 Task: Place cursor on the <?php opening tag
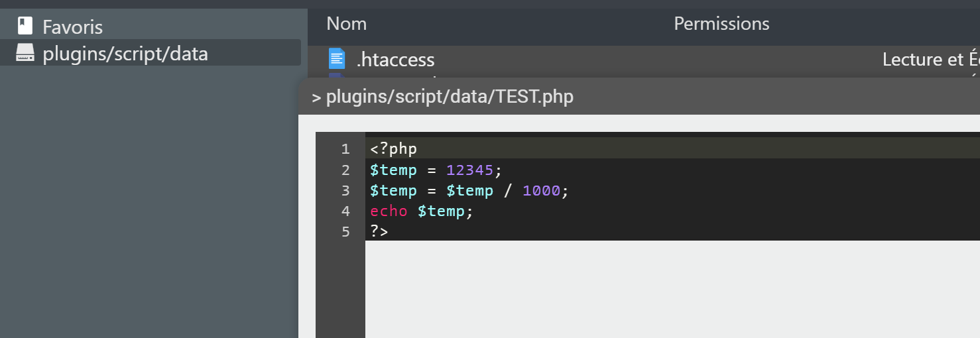[x=394, y=149]
